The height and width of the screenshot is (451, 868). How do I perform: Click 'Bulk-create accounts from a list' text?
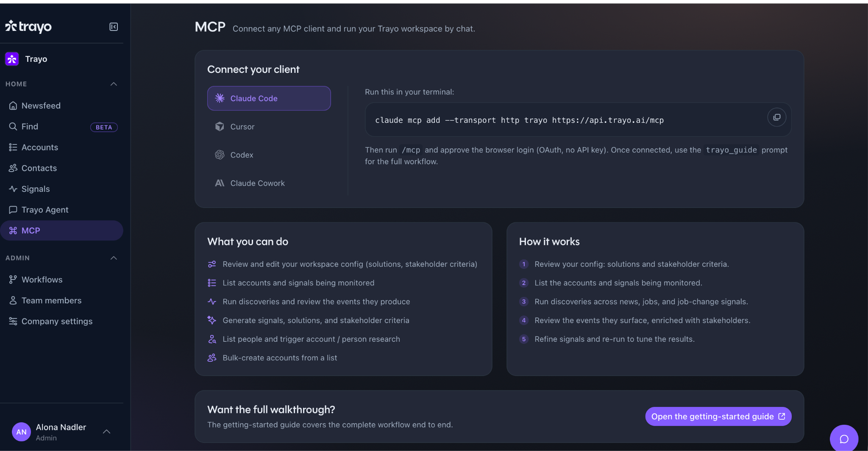(280, 358)
